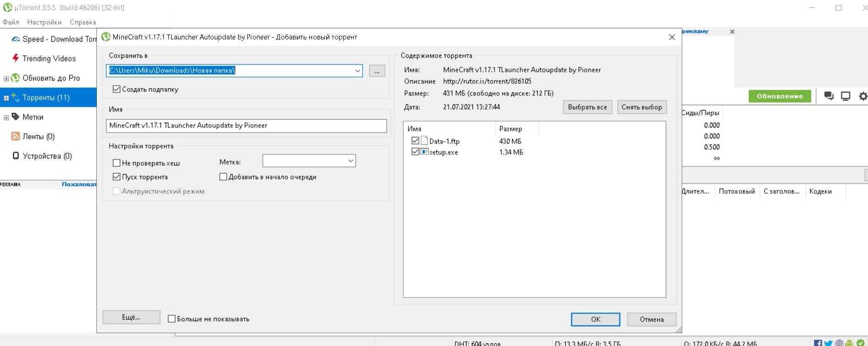Click the chat bubbles icon in toolbar
Screen dimensions: 868x346
(829, 96)
